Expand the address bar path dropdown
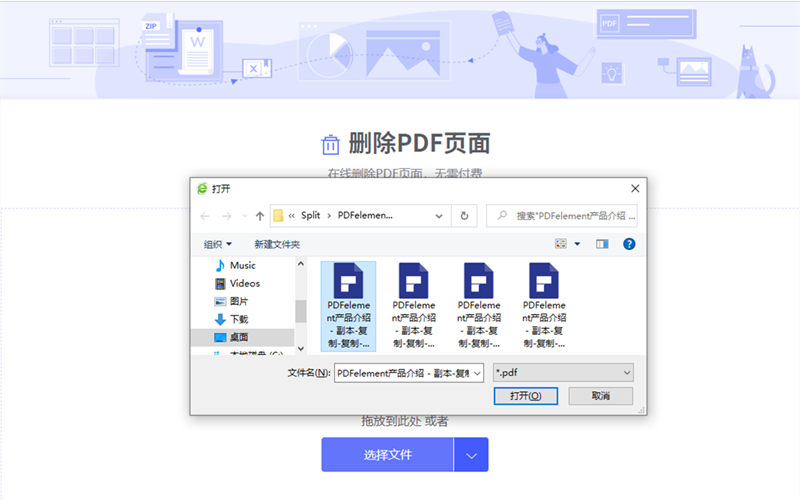Image resolution: width=800 pixels, height=500 pixels. pos(439,216)
